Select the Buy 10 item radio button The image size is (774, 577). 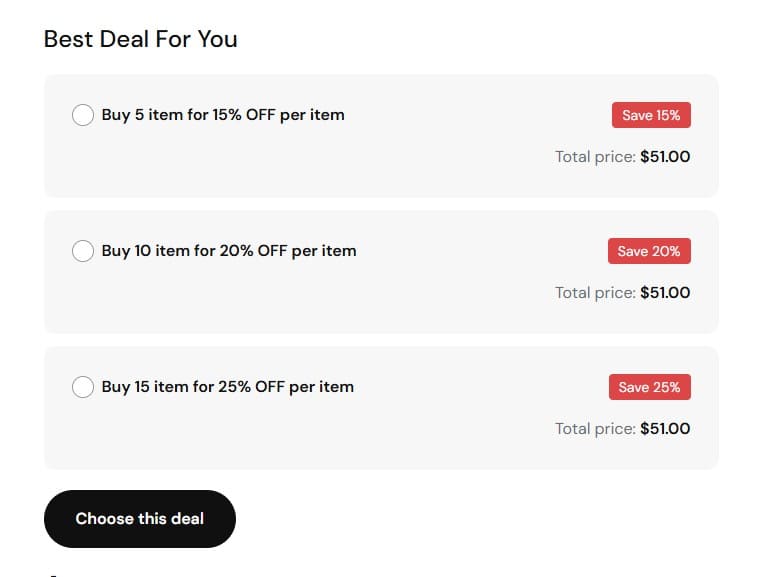83,251
